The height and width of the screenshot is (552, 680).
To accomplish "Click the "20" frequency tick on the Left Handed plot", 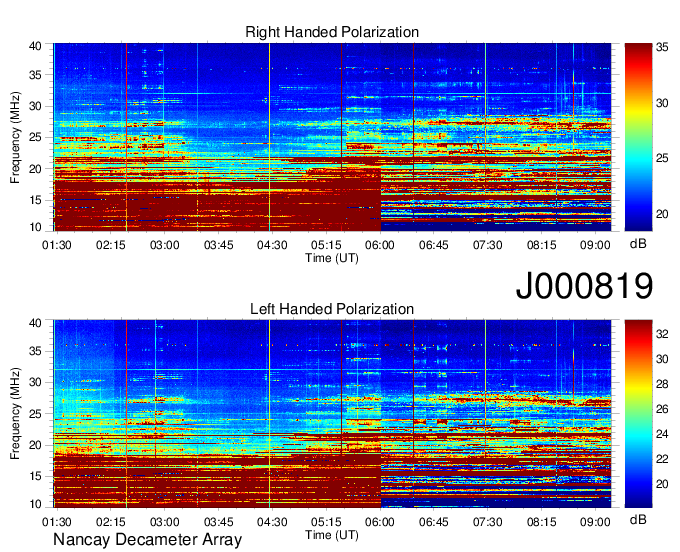I will (36, 445).
